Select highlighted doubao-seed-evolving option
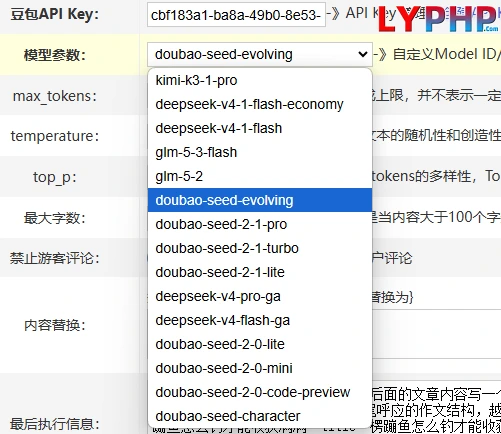 click(260, 200)
